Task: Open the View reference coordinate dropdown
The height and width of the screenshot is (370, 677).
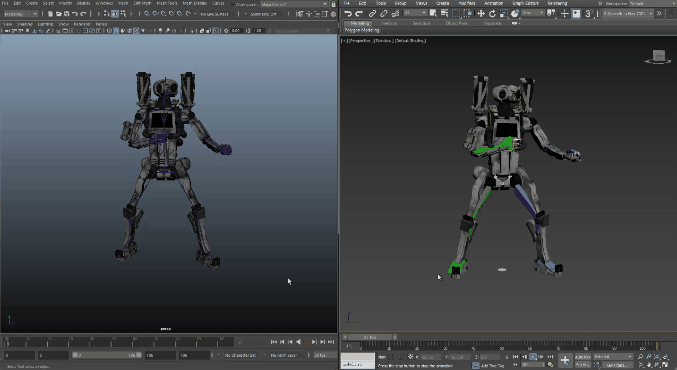Action: pos(533,13)
